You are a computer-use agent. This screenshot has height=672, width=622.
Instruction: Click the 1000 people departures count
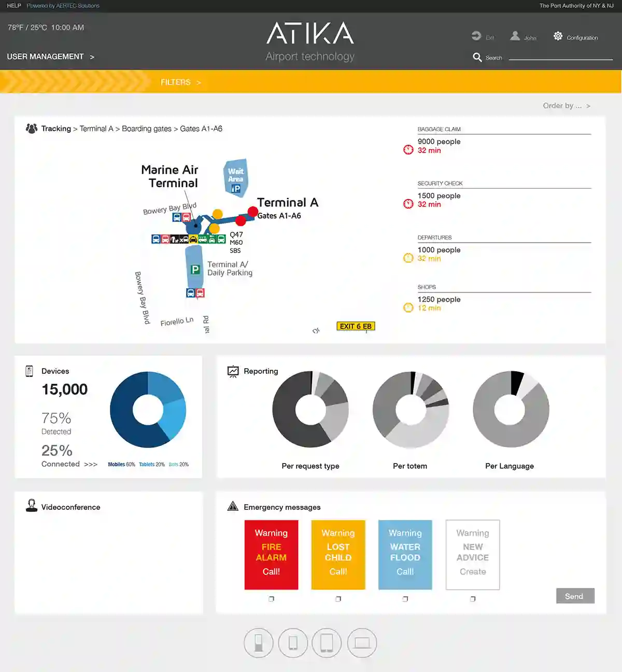tap(439, 250)
